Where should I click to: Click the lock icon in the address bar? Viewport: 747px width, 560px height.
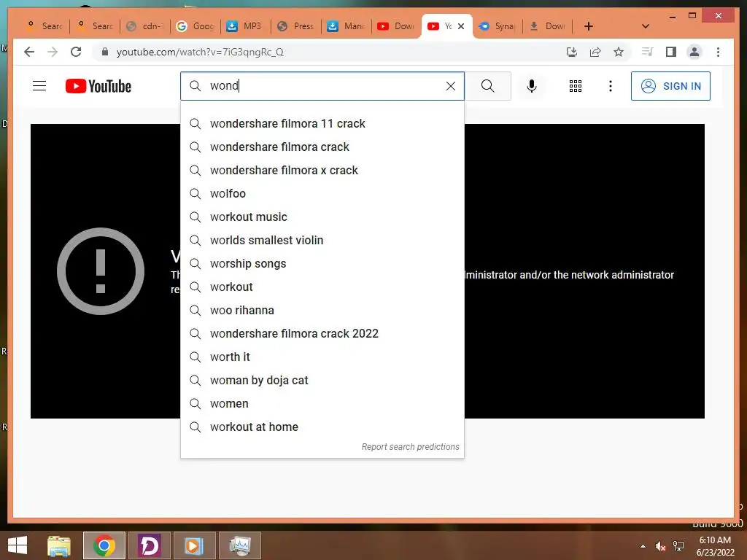coord(105,52)
